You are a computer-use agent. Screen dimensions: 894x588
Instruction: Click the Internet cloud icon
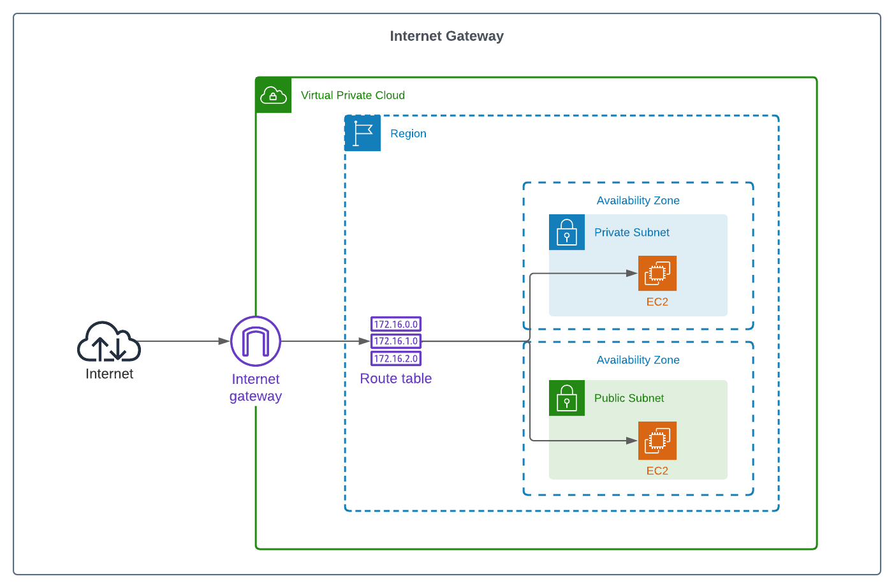(x=109, y=341)
